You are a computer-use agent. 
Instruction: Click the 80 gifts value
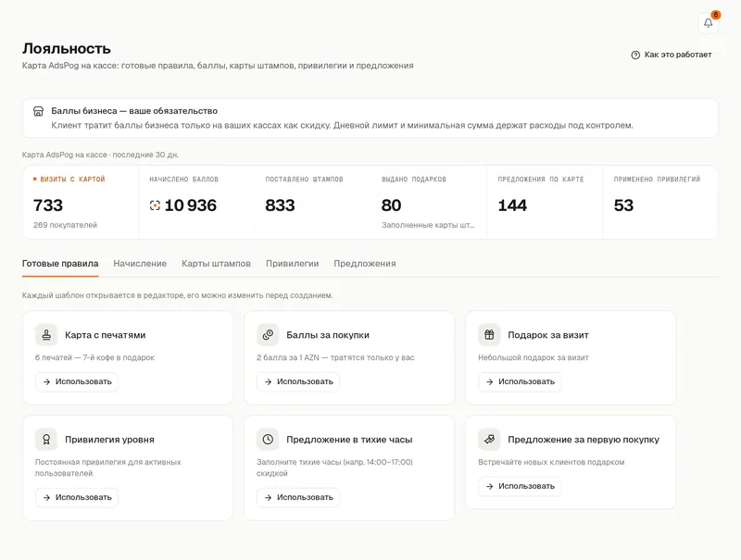391,205
